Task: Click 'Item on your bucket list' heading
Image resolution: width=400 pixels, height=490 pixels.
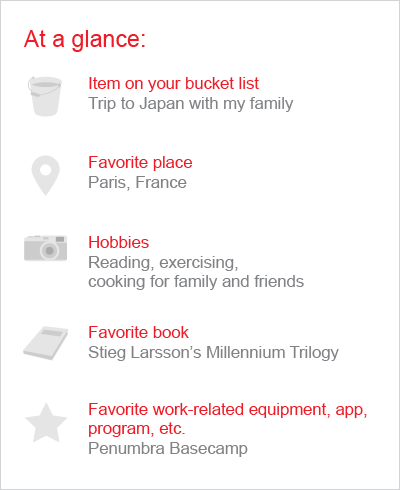Action: (173, 83)
